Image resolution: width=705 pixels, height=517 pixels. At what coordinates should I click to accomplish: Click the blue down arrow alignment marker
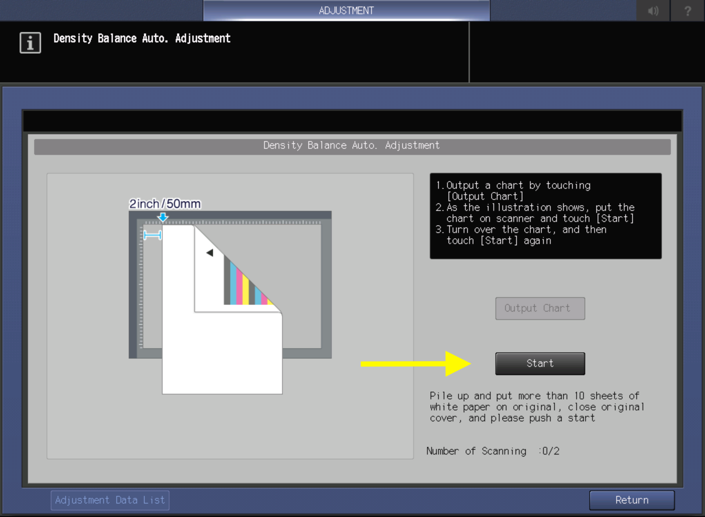click(163, 217)
